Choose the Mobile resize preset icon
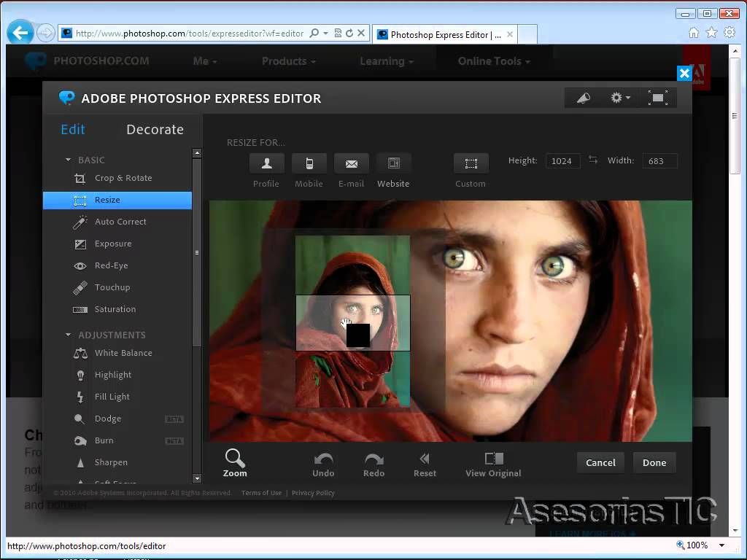The height and width of the screenshot is (560, 747). point(309,163)
